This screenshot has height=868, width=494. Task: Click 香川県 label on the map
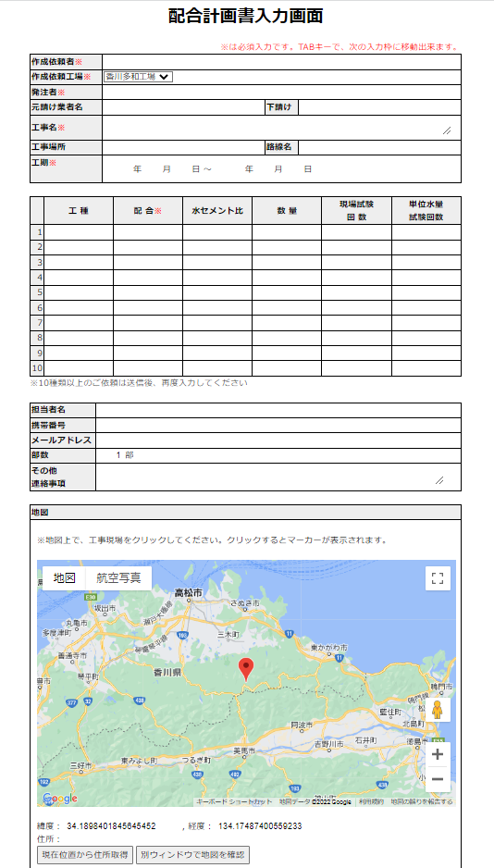point(168,673)
